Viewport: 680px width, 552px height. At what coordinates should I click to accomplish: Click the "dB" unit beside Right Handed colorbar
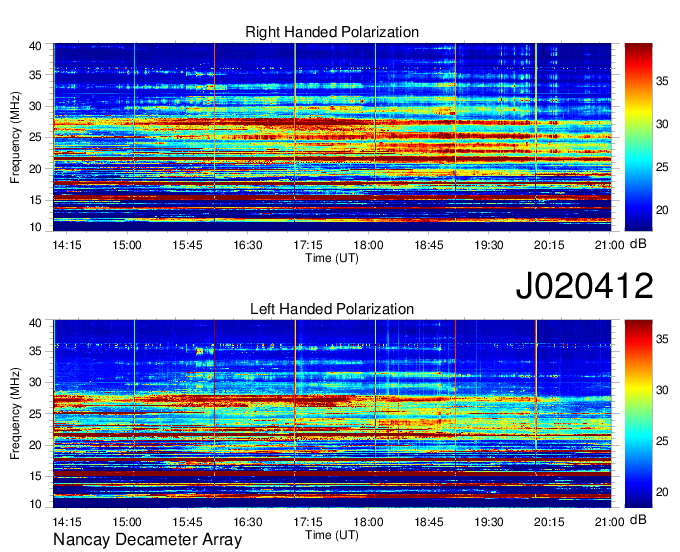[638, 244]
